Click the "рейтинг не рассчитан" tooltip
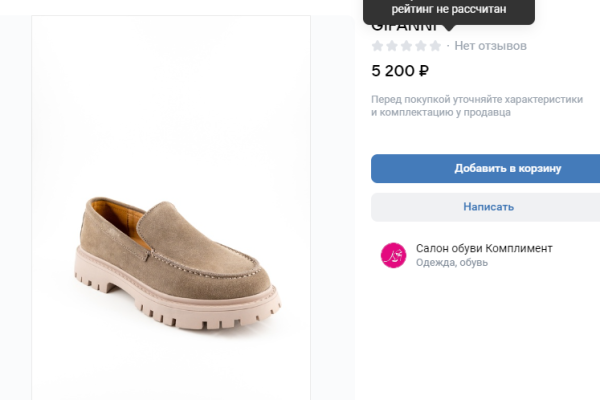This screenshot has width=600, height=400. (449, 10)
